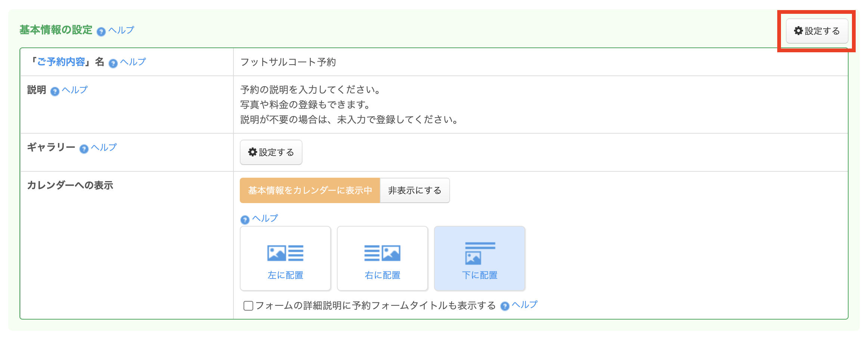Open the ご予約内容 link
The width and height of the screenshot is (868, 339).
[x=61, y=62]
